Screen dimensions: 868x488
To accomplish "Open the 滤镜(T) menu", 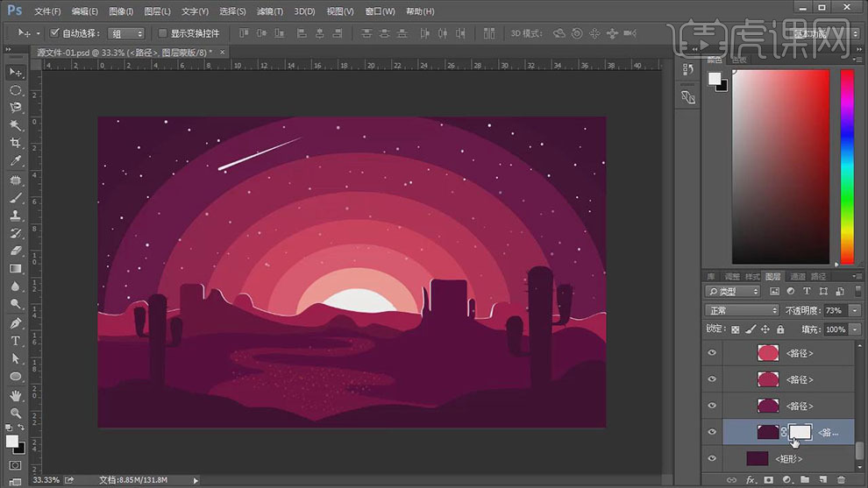I will click(x=270, y=11).
